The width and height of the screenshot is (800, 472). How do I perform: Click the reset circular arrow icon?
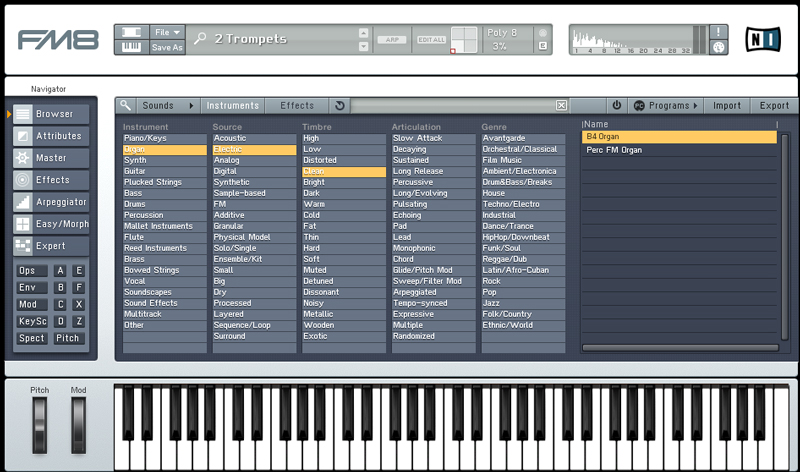(340, 106)
